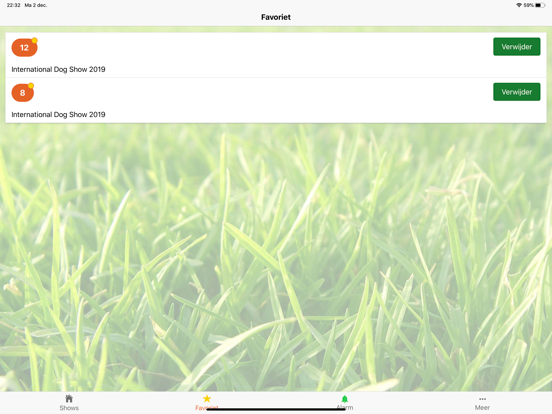Select the Favoriet star tab
Viewport: 552px width, 414px height.
(x=207, y=403)
